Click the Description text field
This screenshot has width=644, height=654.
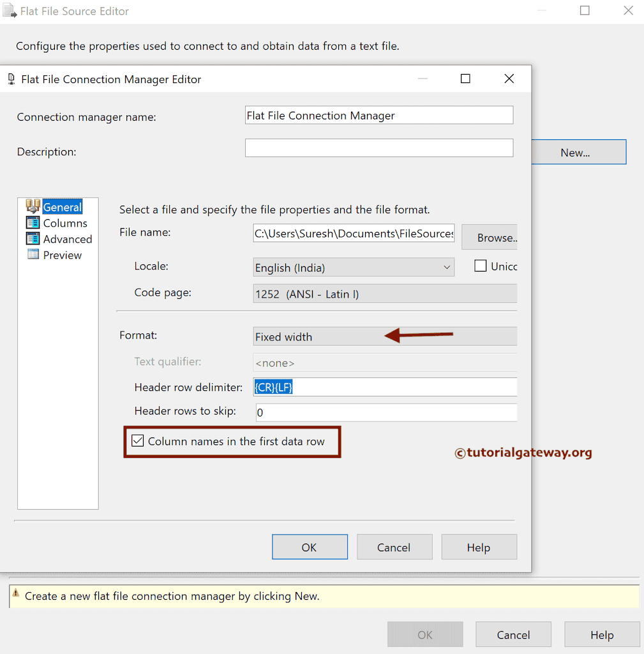pos(379,148)
